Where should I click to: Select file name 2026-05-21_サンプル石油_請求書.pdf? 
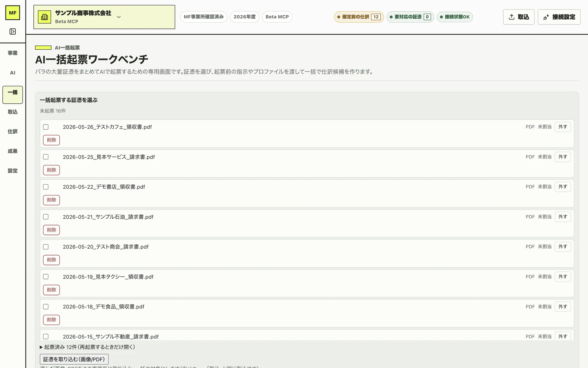(108, 217)
